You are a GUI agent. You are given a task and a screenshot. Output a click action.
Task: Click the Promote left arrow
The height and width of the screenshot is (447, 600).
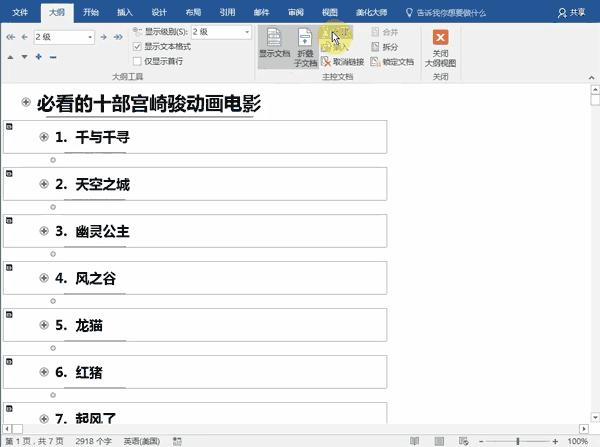pyautogui.click(x=24, y=37)
